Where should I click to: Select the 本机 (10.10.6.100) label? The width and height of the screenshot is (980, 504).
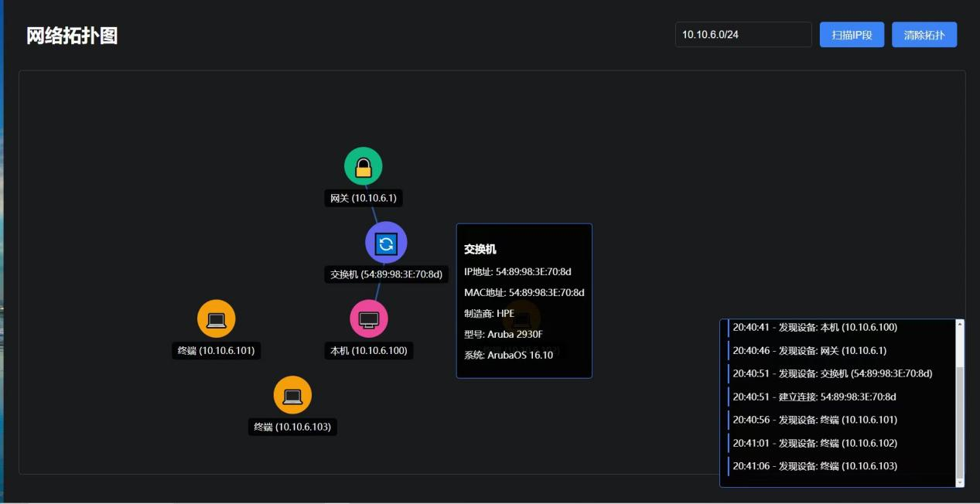click(x=369, y=351)
